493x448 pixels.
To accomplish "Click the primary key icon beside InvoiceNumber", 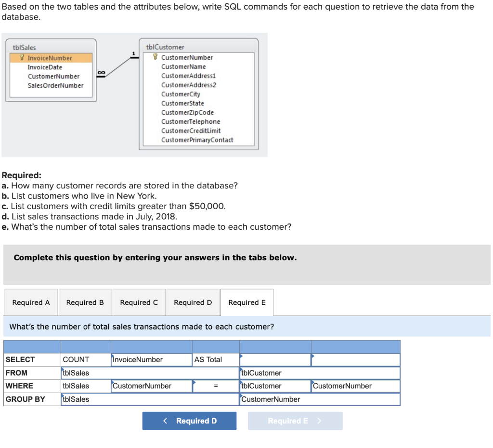I will 23,58.
